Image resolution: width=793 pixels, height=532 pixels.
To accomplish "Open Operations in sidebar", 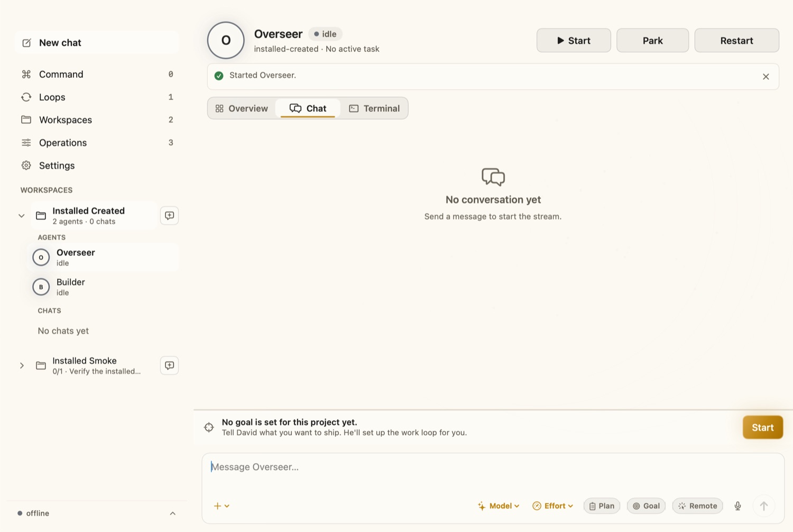I will point(97,143).
